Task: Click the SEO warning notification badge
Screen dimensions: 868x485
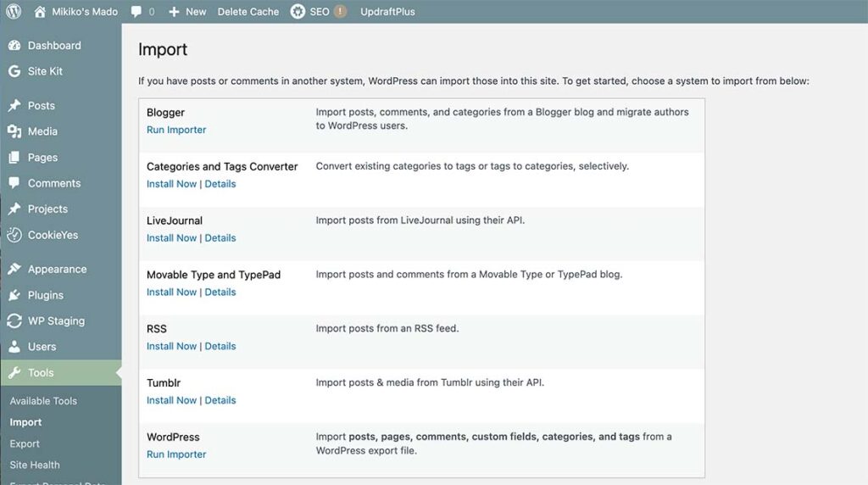Action: (340, 11)
